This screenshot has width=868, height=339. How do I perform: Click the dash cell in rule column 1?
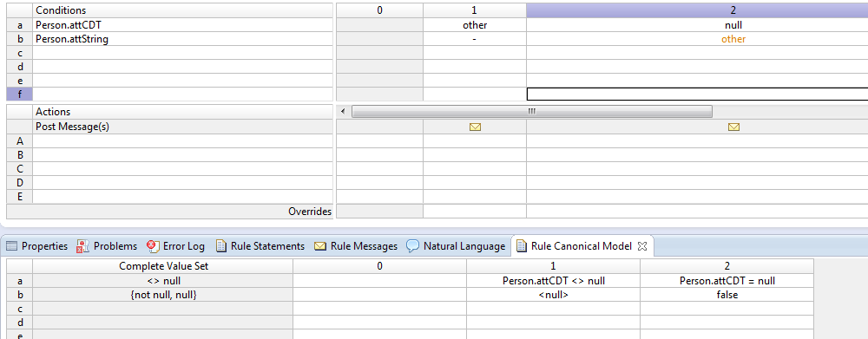pyautogui.click(x=475, y=39)
